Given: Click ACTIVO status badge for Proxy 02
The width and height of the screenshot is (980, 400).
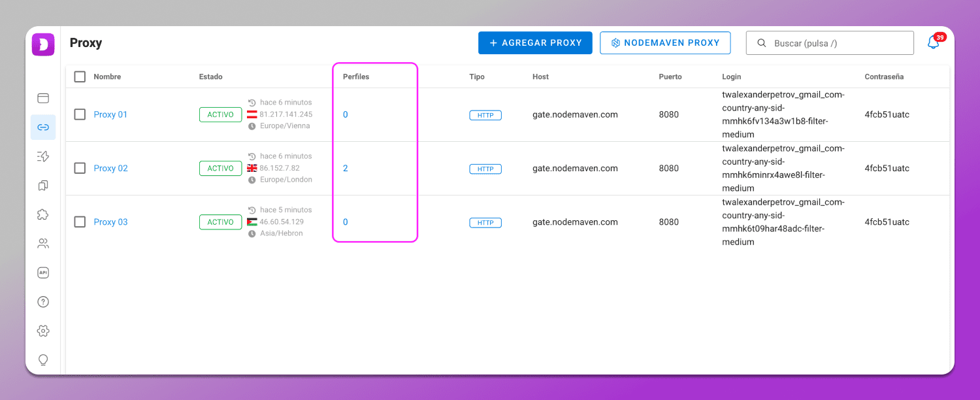Looking at the screenshot, I should [220, 168].
